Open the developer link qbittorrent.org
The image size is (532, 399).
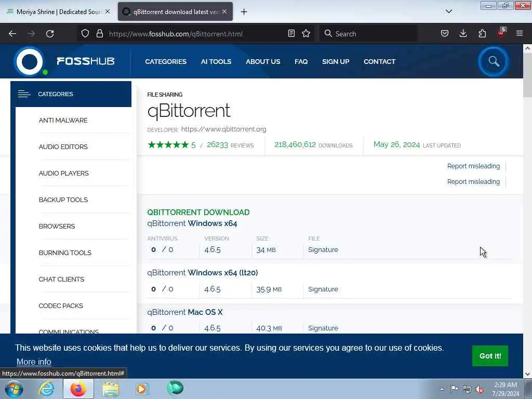coord(223,129)
